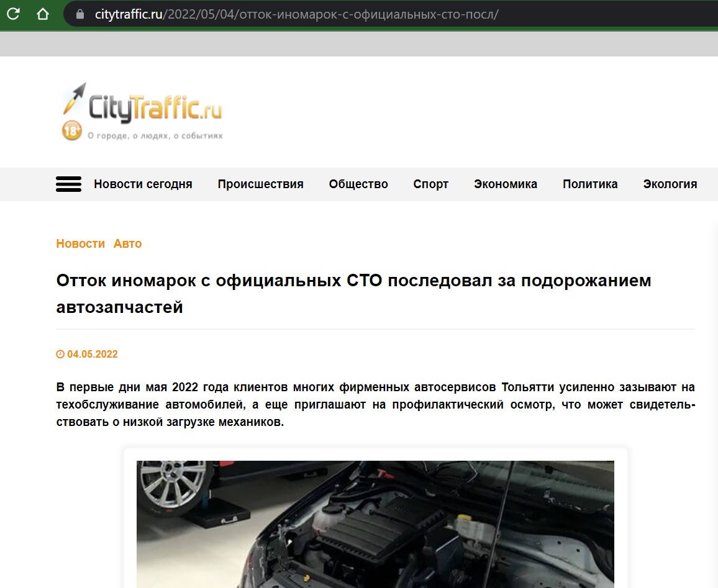Click the citytraffic.ru address bar URL
Viewport: 718px width, 588px height.
click(296, 14)
